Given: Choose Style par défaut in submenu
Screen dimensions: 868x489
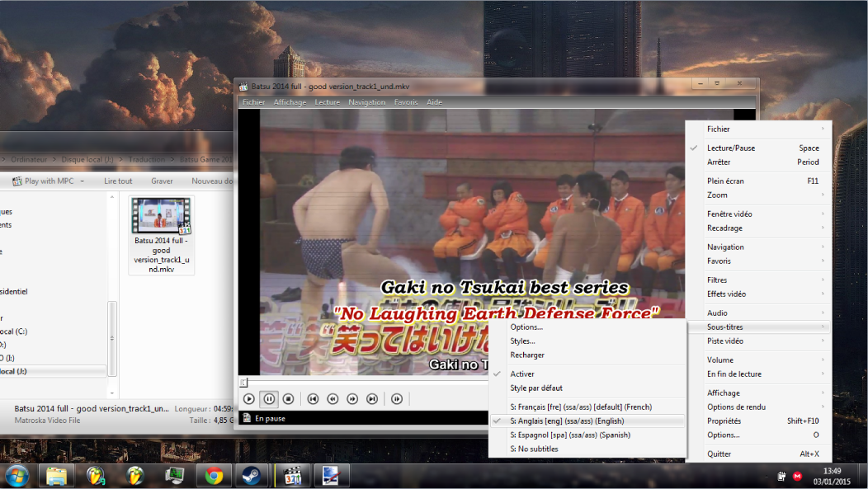Looking at the screenshot, I should point(587,388).
